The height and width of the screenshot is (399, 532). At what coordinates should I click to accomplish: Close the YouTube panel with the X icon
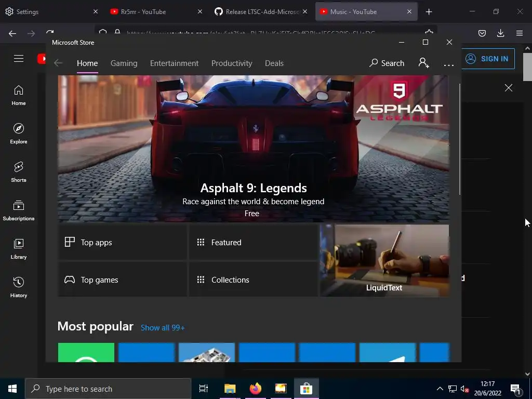508,88
